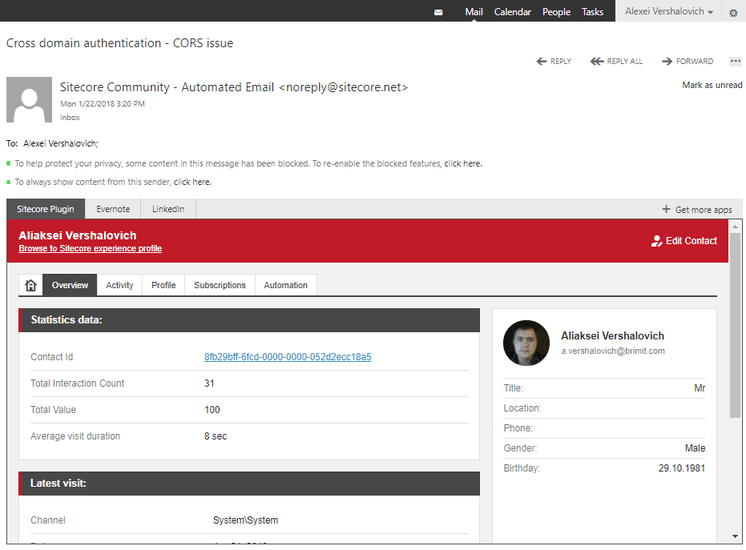
Task: Click scrollbar down arrow in plugin pane
Action: click(735, 536)
